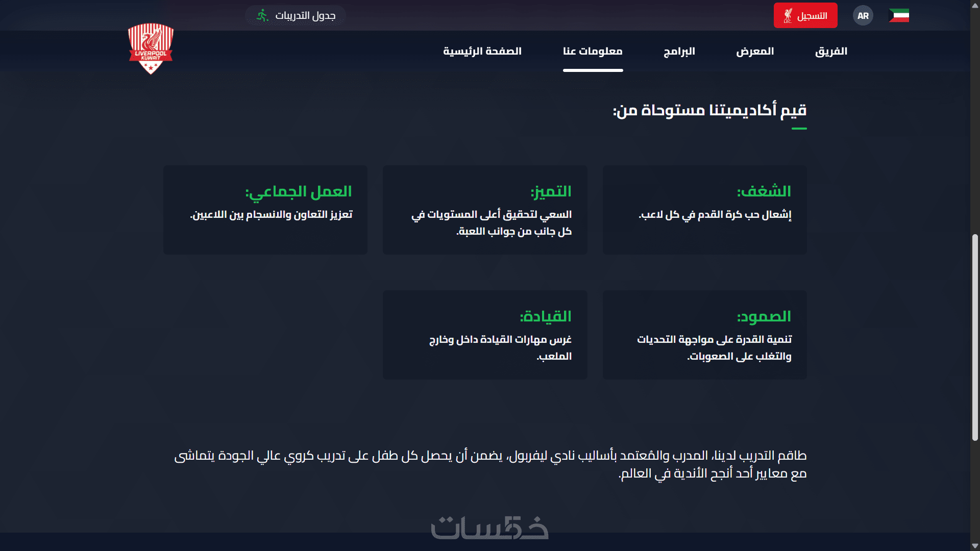Click the Liverpool bird icon in التسجيل button
The image size is (980, 551).
pos(788,16)
